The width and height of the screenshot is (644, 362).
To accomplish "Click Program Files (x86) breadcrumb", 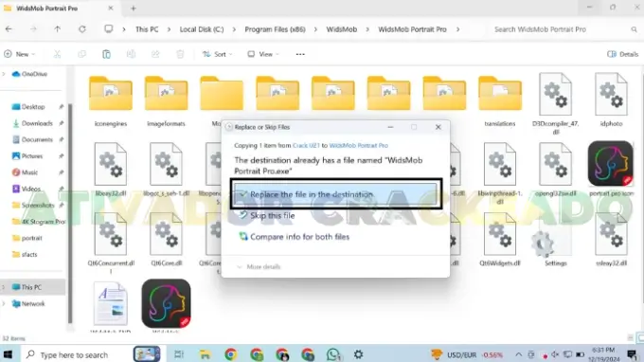I will tap(276, 29).
